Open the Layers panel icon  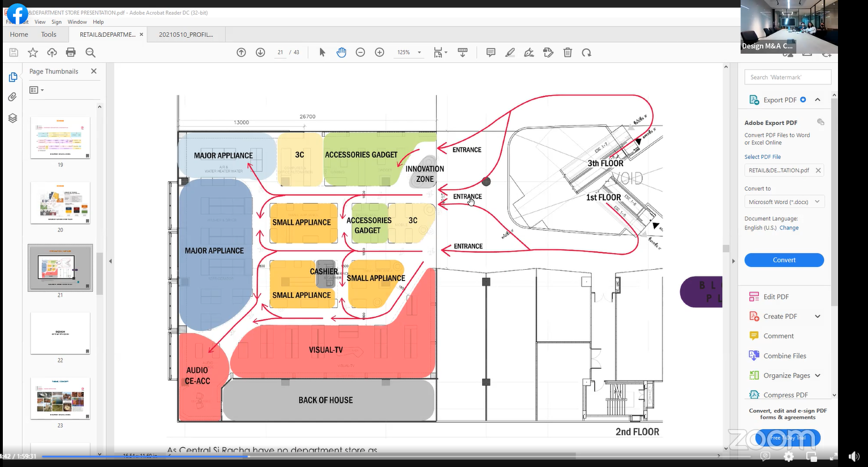click(12, 118)
